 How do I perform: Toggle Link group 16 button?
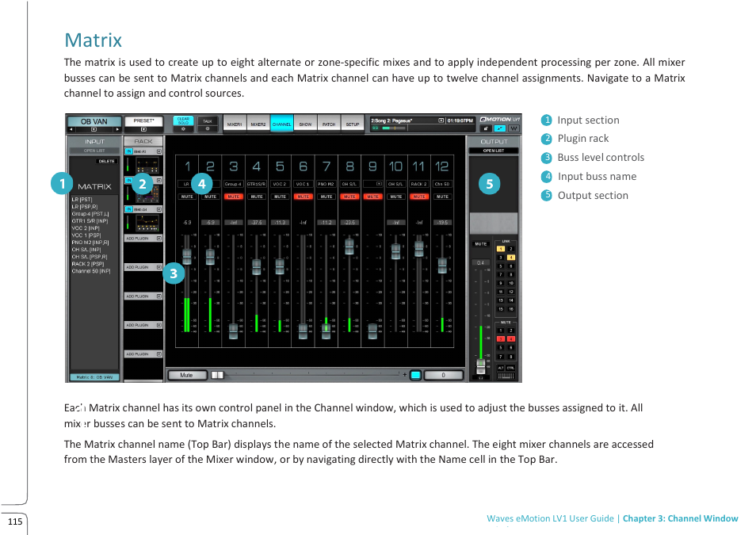(510, 309)
